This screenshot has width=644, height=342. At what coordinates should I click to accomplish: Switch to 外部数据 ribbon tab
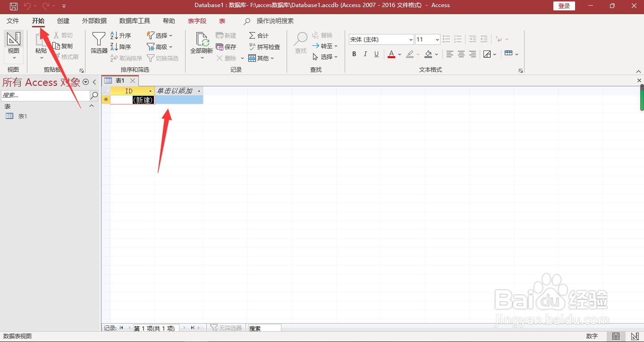[x=94, y=21]
